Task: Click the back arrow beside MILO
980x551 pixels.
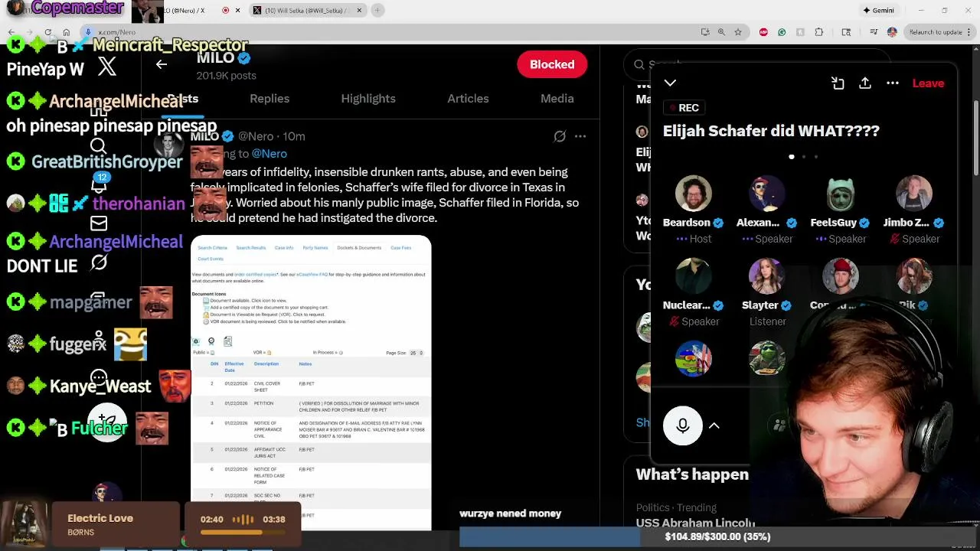Action: tap(162, 64)
